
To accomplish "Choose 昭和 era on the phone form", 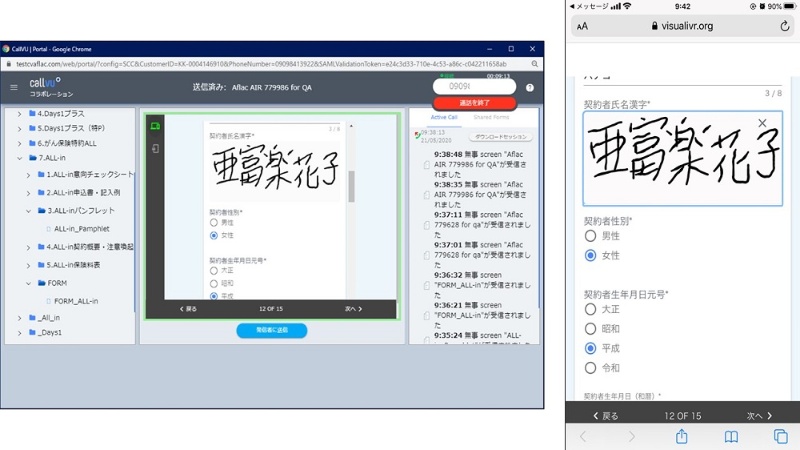I will (x=590, y=329).
